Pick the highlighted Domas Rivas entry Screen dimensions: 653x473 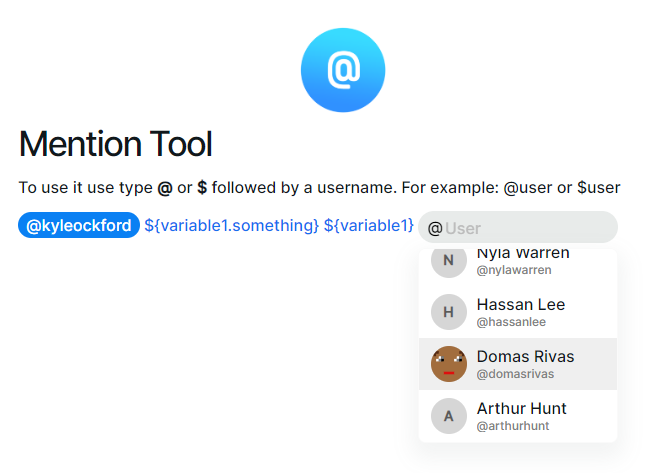point(518,364)
